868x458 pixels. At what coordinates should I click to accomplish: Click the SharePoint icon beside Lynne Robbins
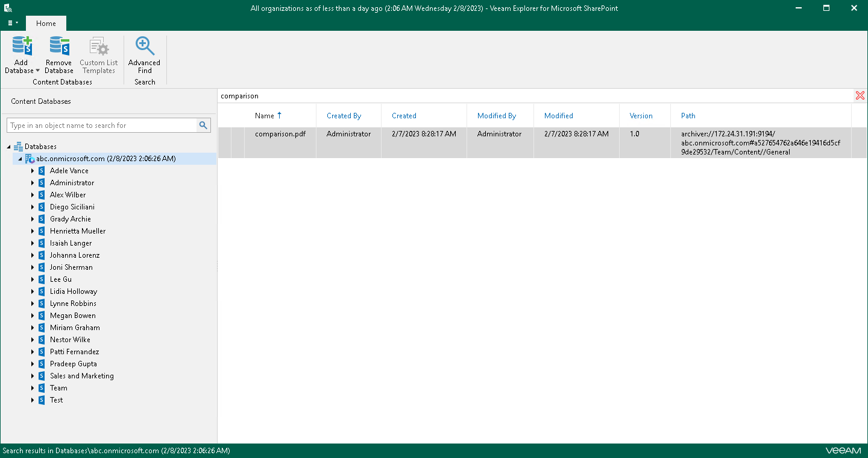(42, 304)
